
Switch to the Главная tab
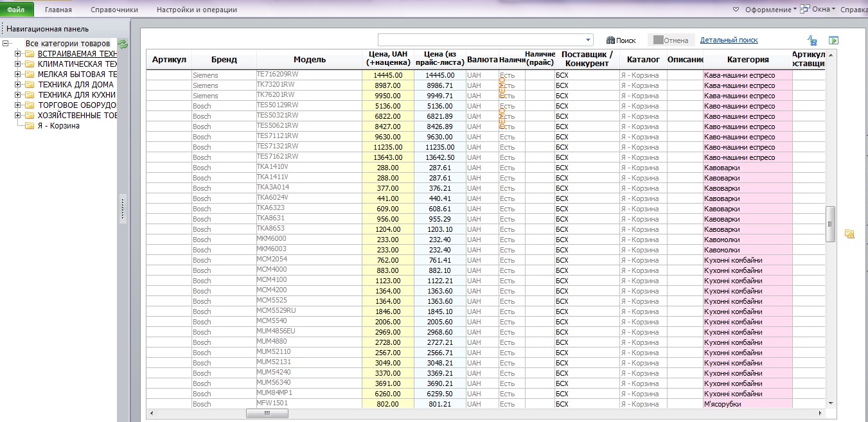(58, 10)
